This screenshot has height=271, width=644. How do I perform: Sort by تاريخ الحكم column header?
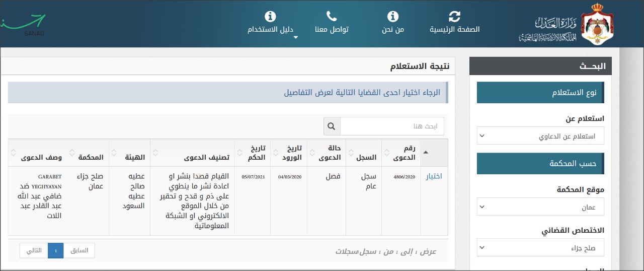[x=253, y=152]
